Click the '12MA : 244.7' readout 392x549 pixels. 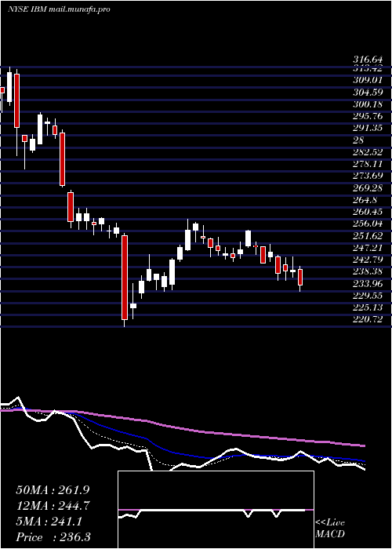pyautogui.click(x=53, y=506)
